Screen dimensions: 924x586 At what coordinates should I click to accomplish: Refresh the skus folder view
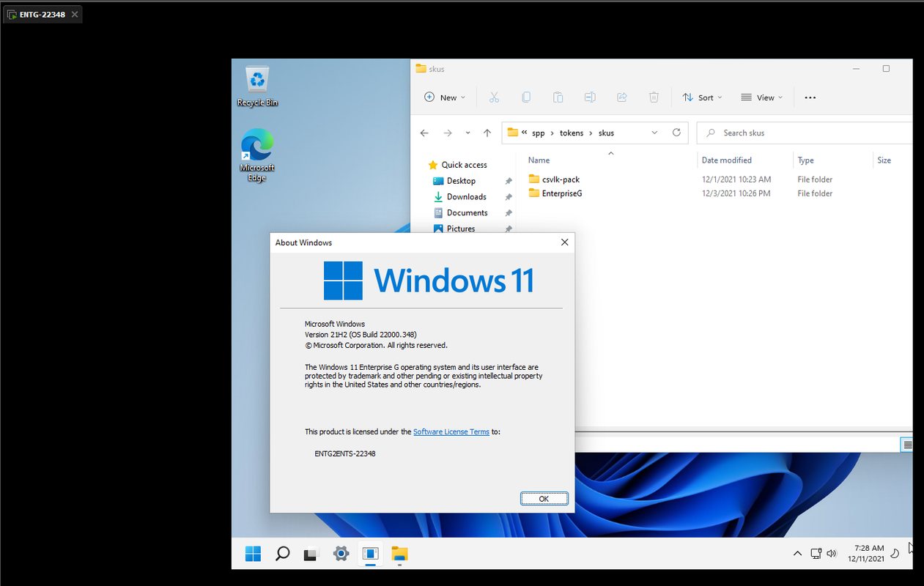point(676,133)
